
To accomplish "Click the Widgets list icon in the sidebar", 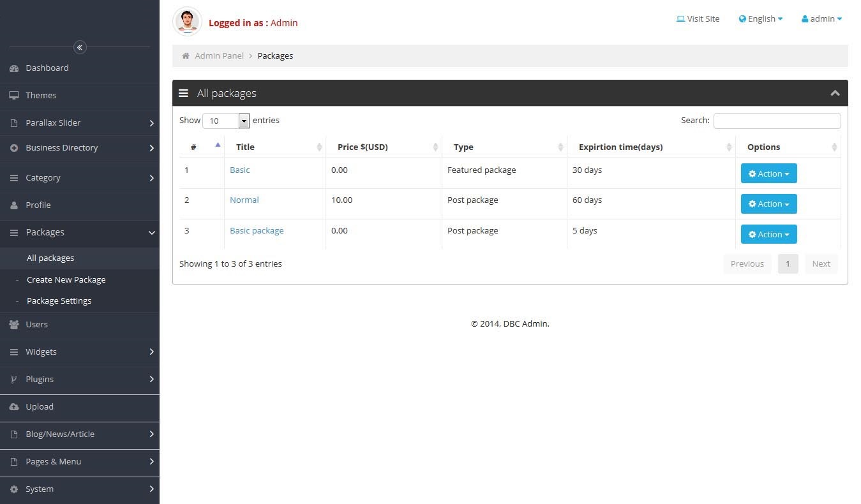I will [14, 352].
